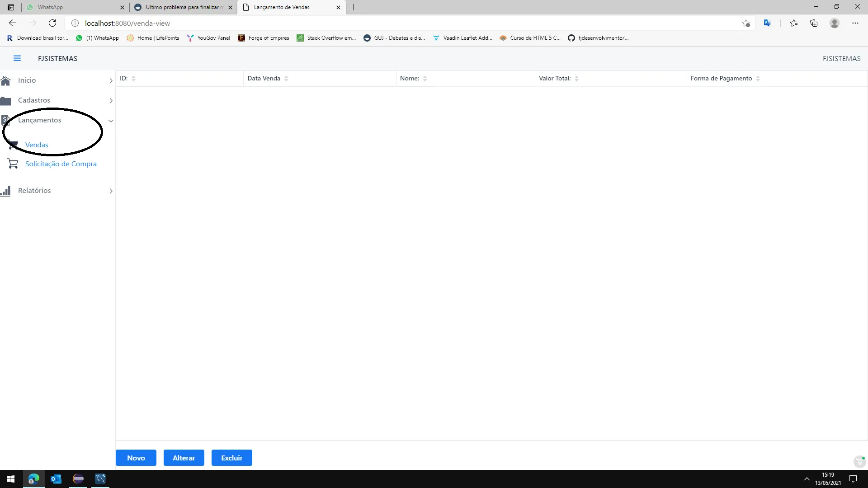868x488 pixels.
Task: Click the Excluir button
Action: (x=231, y=458)
